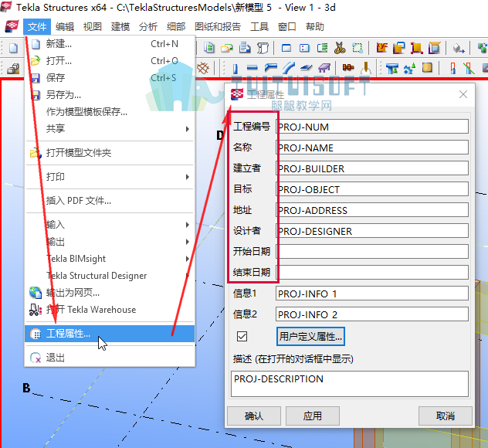Close the 工程属性 dialog
The height and width of the screenshot is (448, 488).
pos(463,94)
